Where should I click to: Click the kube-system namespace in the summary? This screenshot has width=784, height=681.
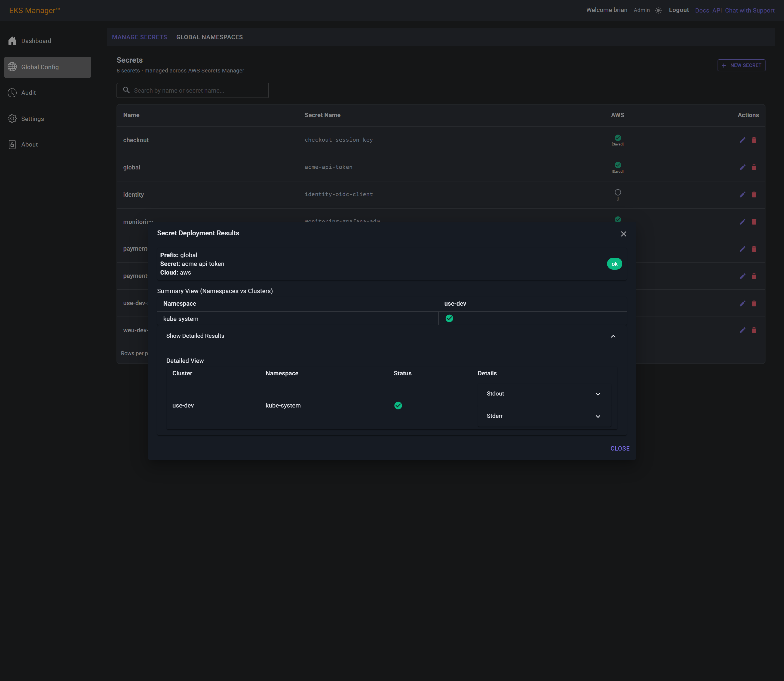[181, 319]
